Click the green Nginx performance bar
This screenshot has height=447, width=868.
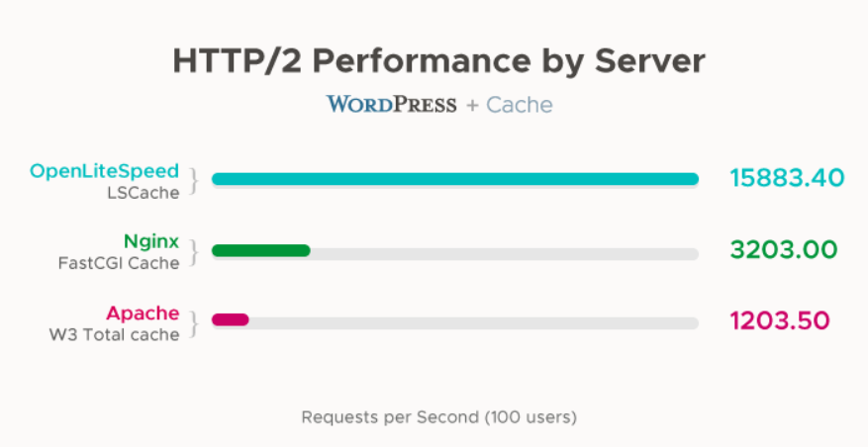tap(261, 251)
